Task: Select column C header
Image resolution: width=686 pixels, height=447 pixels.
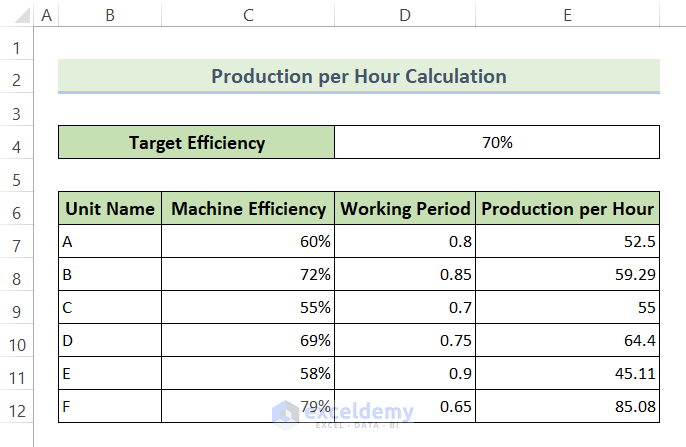Action: click(x=248, y=15)
